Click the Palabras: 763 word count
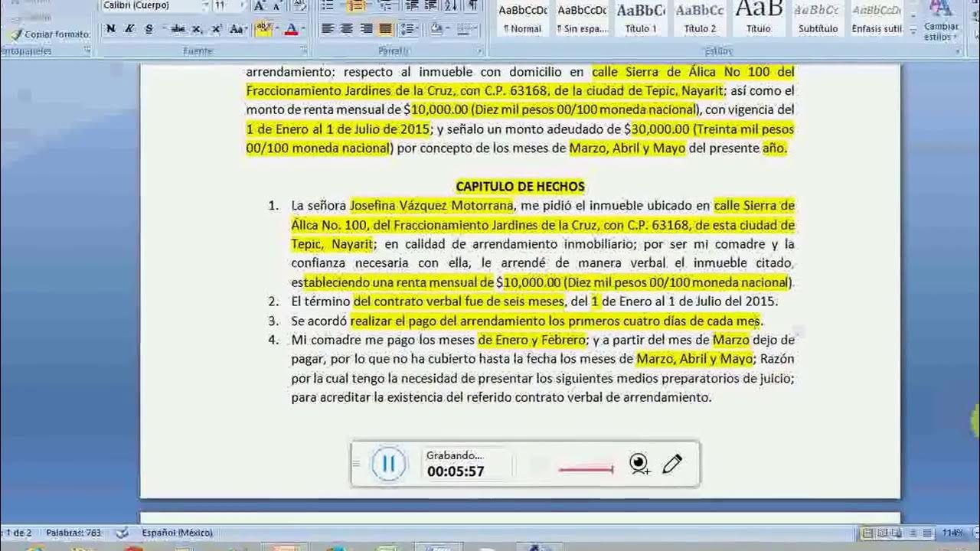Screen dimensions: 980x551 (x=73, y=533)
